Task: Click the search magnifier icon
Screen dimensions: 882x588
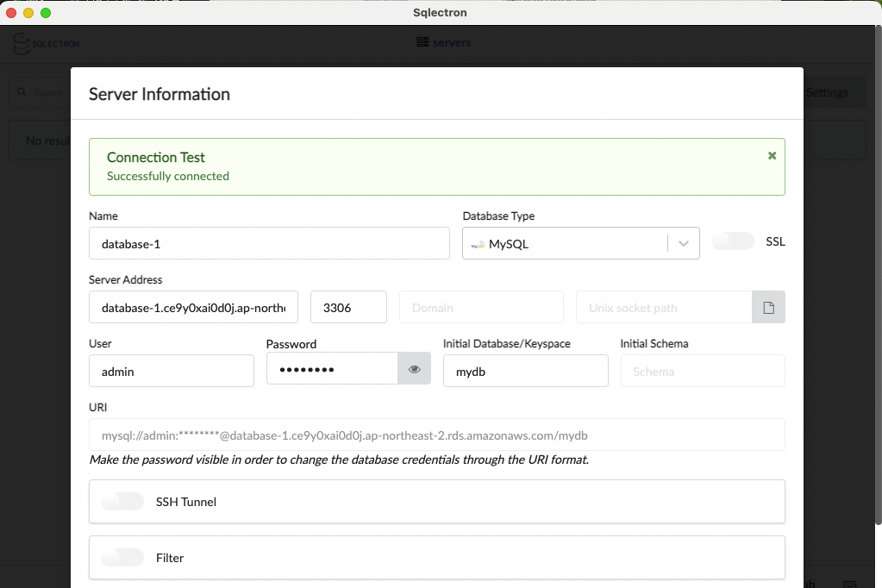Action: [20, 92]
